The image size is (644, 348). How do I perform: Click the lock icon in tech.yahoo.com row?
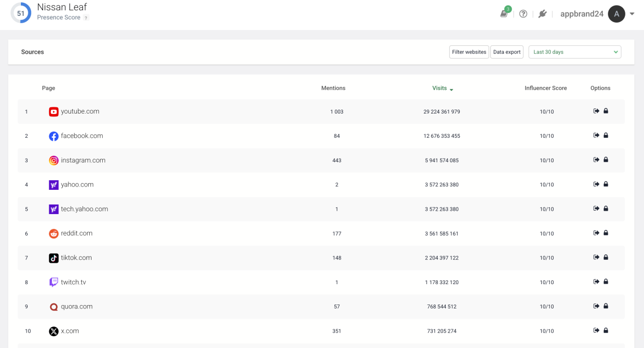coord(606,208)
